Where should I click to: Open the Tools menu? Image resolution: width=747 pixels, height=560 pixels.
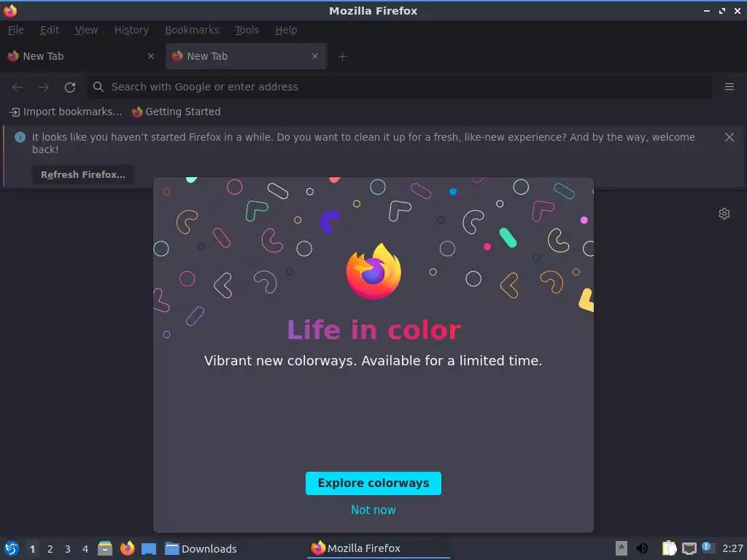[247, 30]
